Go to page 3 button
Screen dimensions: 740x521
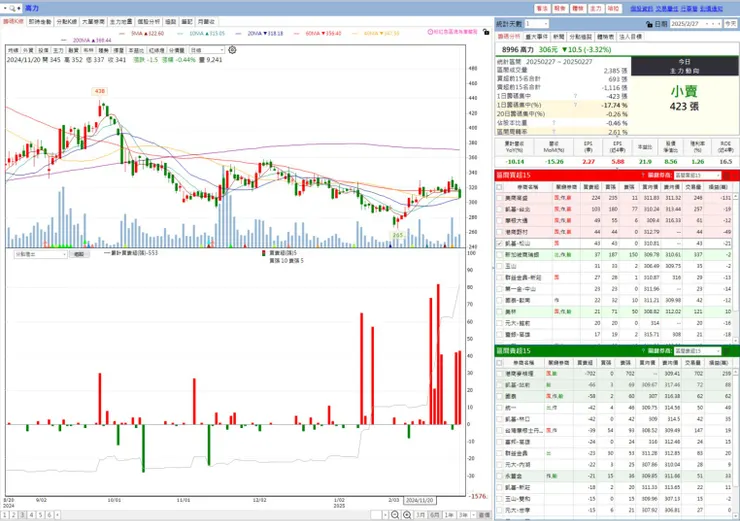[23, 515]
